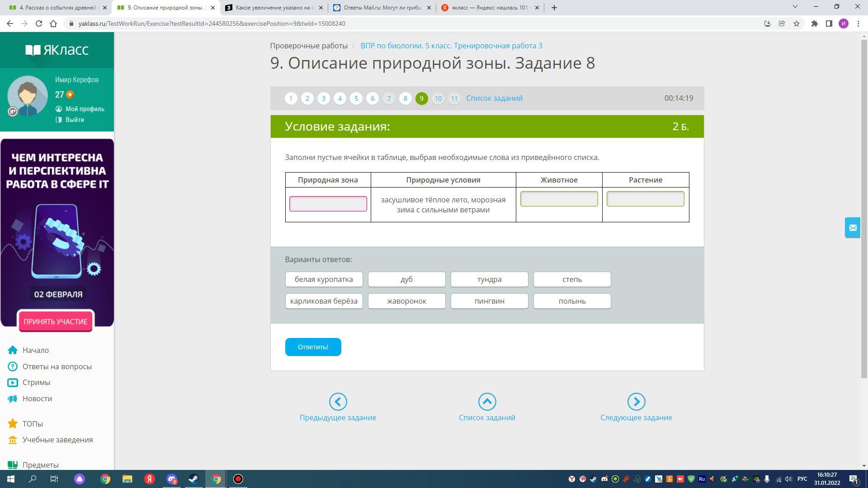Click the Начало home icon
868x488 pixels.
(13, 350)
